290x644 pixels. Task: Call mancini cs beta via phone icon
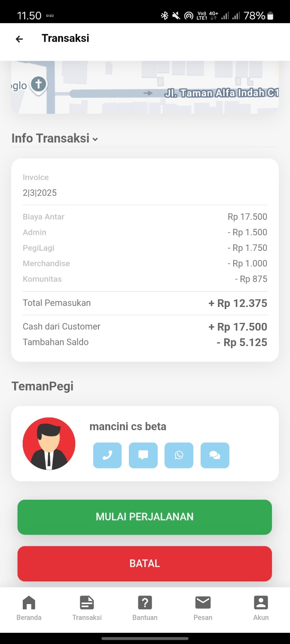pos(107,455)
